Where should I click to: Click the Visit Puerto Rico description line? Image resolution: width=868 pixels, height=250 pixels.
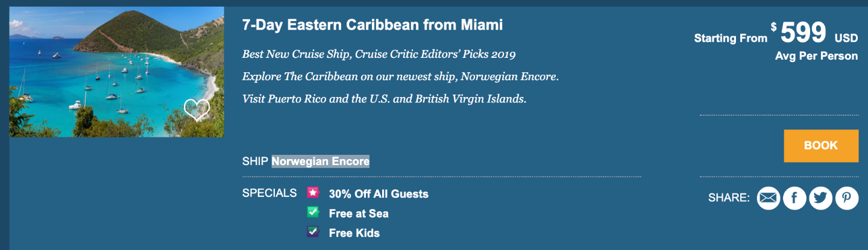[384, 98]
